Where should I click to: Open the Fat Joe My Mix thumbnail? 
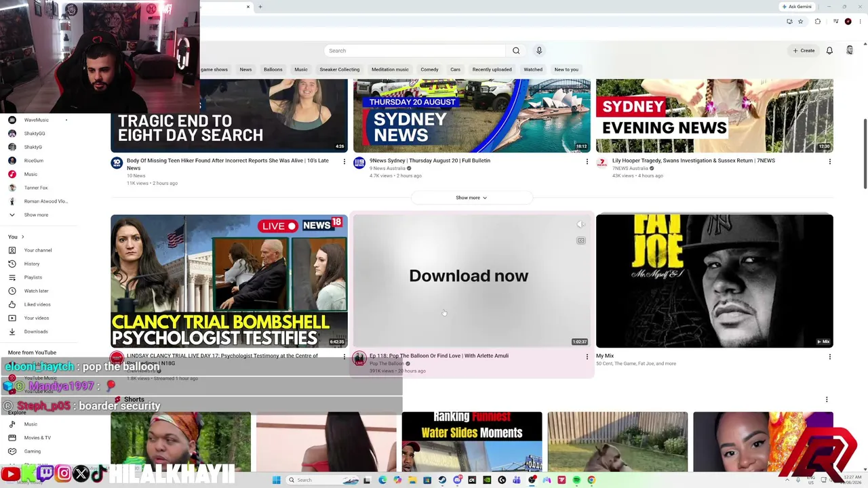pyautogui.click(x=715, y=281)
